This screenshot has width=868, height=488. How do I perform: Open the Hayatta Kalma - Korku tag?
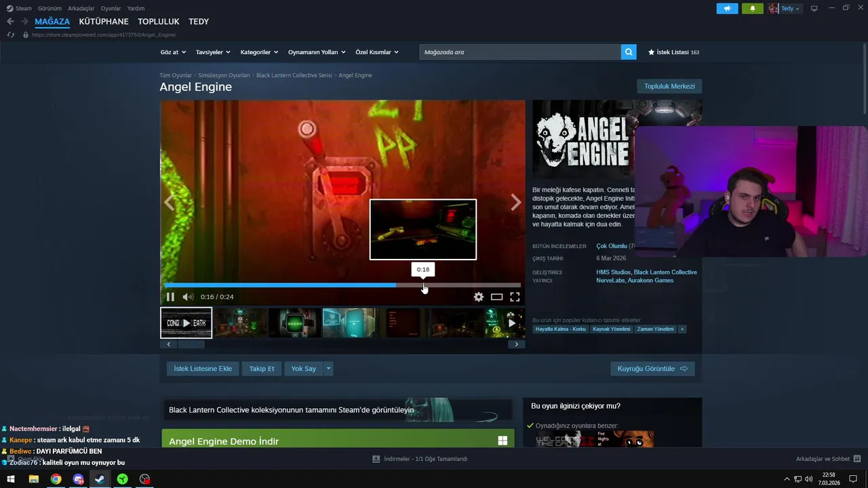coord(560,329)
